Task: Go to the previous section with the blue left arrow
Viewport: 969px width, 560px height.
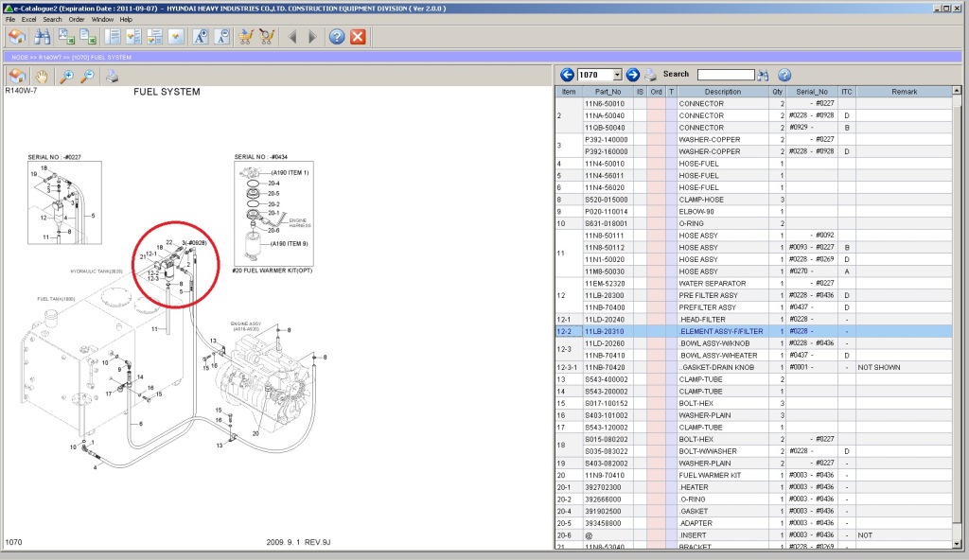Action: (x=567, y=74)
